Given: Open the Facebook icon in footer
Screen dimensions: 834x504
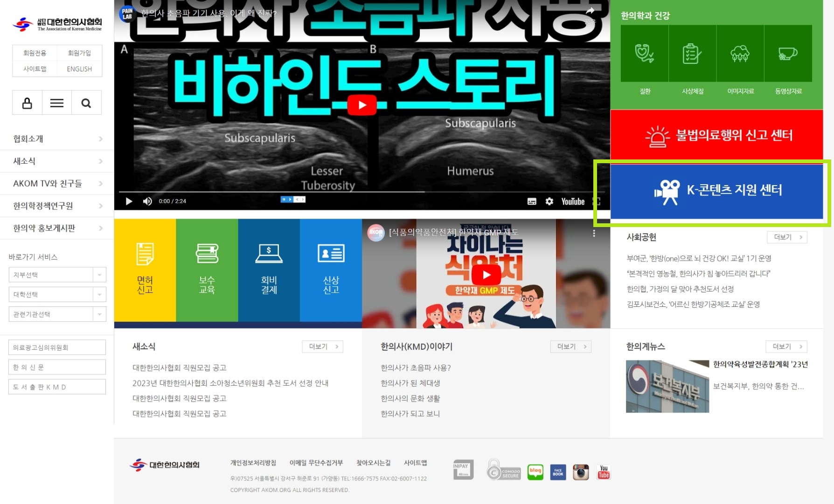Looking at the screenshot, I should (558, 472).
